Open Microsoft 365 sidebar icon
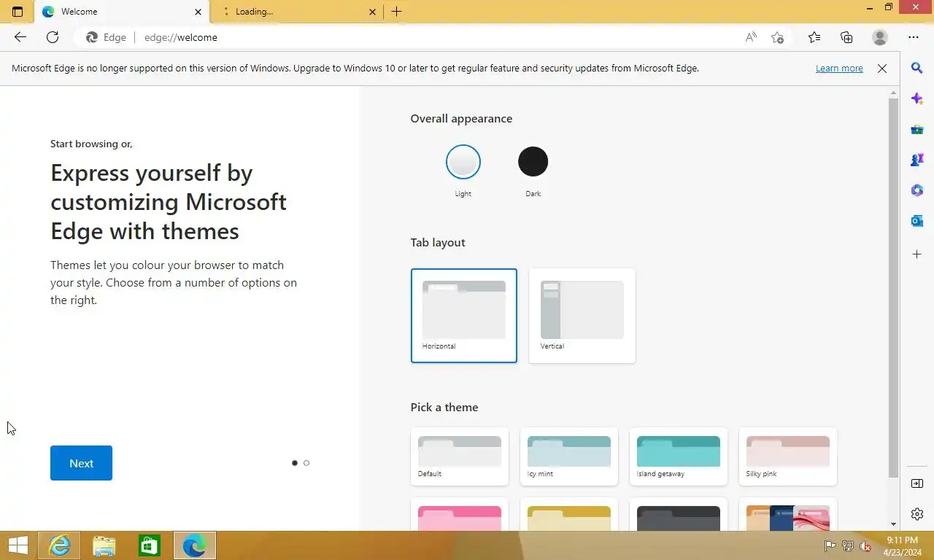The width and height of the screenshot is (934, 560). pos(917,190)
